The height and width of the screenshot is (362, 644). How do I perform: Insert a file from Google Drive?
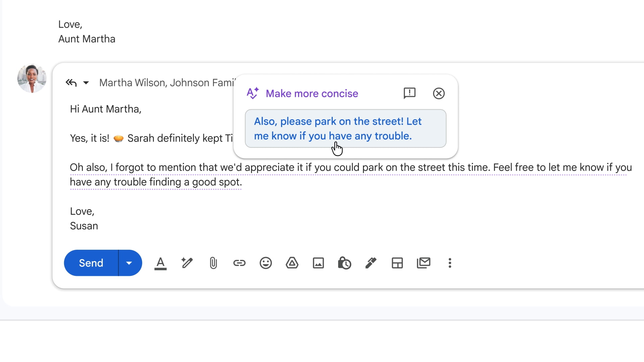click(291, 263)
